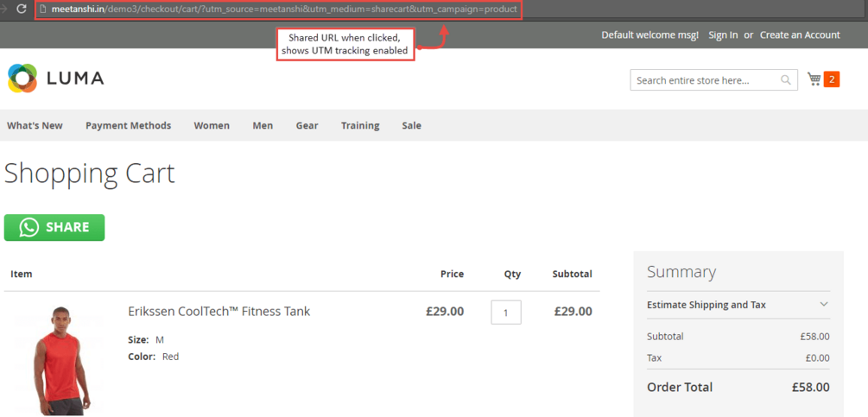Click the page icon in address bar
The height and width of the screenshot is (417, 868).
(x=42, y=9)
